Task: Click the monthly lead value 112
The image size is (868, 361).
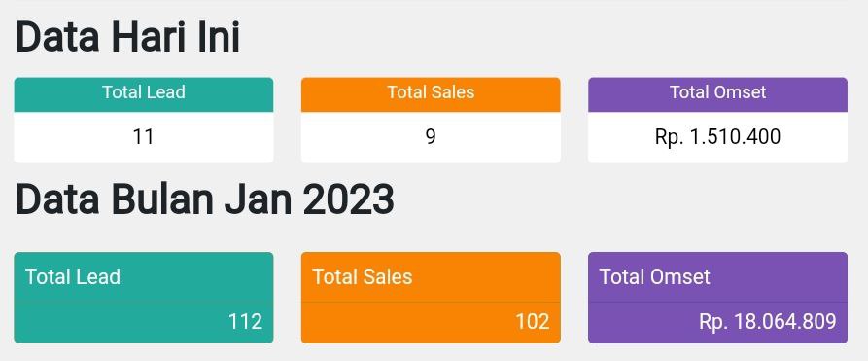Action: coord(245,322)
